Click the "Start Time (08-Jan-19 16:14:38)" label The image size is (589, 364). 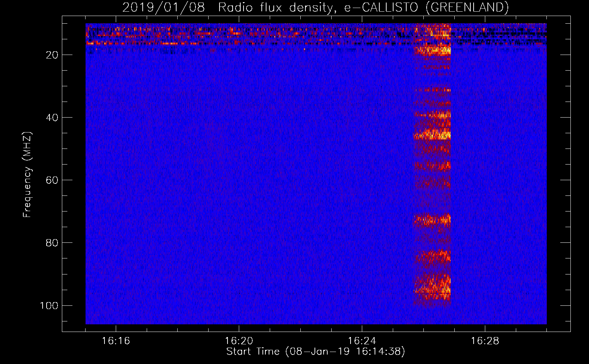[315, 352]
